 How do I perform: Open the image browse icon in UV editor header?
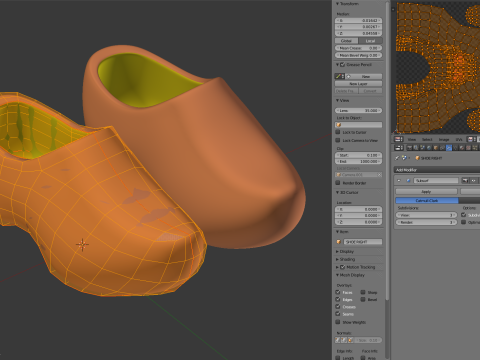[471, 139]
